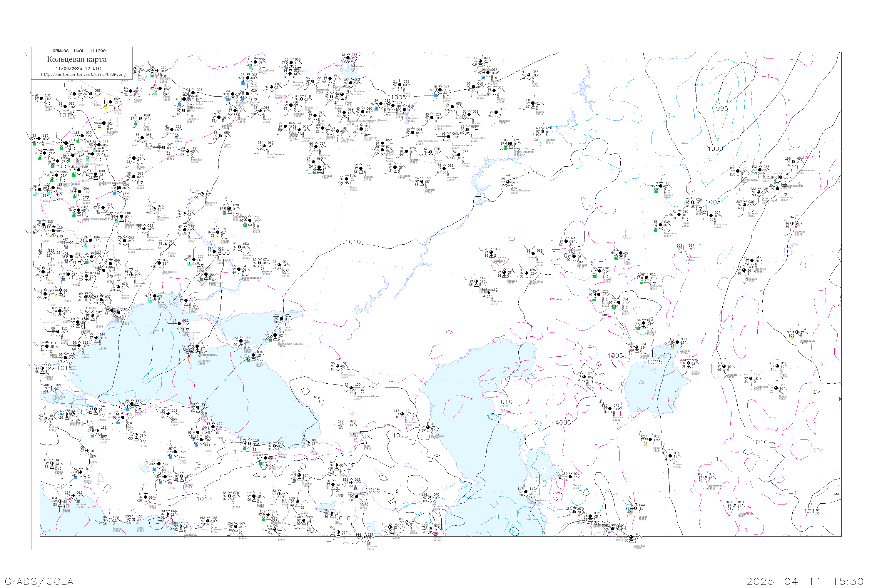Click the Жаслык 38141 station circle icon
This screenshot has height=588, width=882.
point(610,409)
